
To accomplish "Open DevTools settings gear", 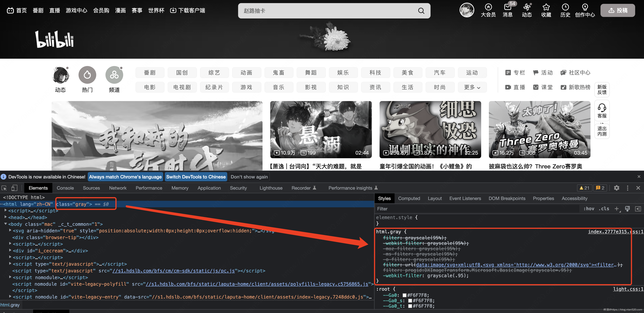I will click(x=616, y=188).
